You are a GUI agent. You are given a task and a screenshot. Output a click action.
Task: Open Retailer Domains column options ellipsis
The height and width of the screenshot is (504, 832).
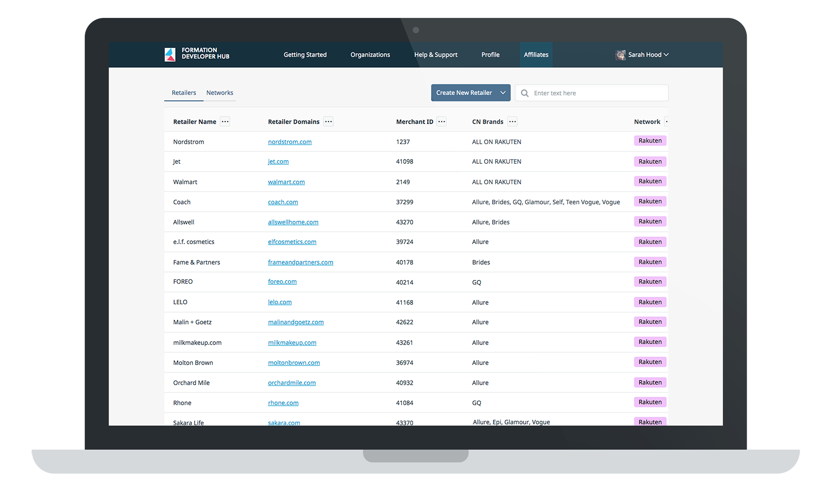(x=328, y=121)
